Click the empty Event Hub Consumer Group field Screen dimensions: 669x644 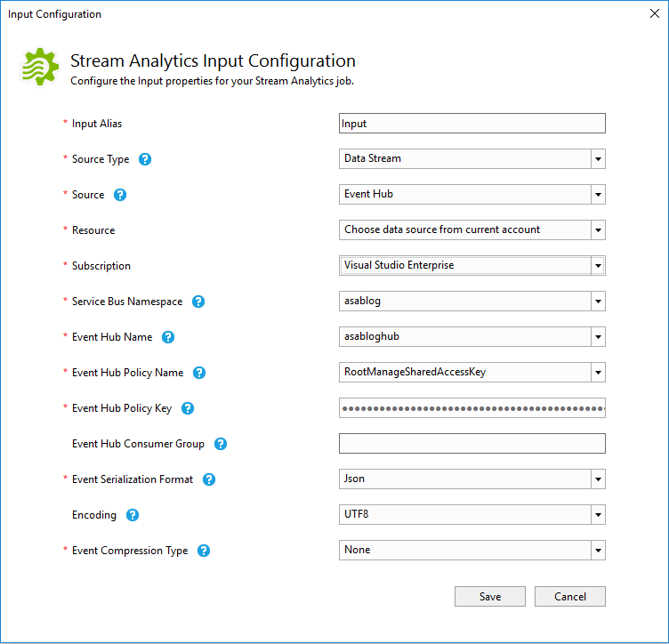[x=472, y=444]
